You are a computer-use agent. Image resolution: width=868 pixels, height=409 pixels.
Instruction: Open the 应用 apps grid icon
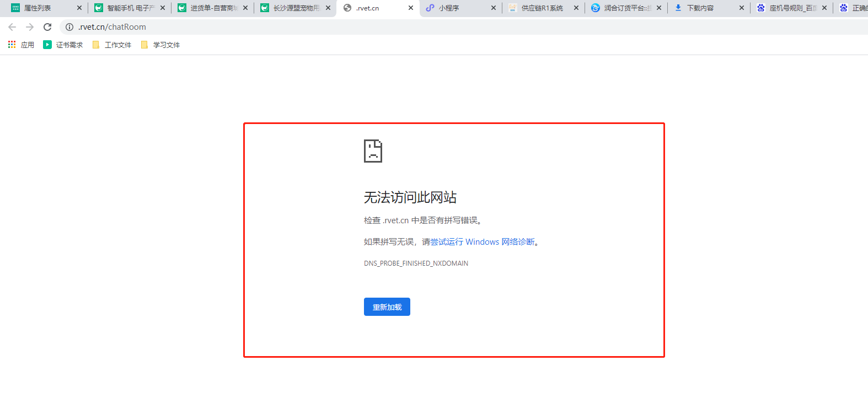tap(12, 45)
